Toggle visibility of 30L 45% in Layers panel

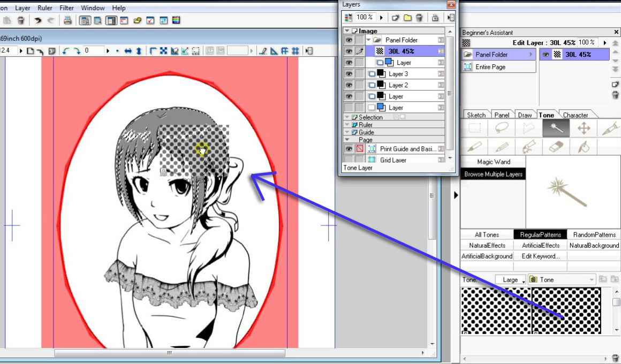coord(349,51)
